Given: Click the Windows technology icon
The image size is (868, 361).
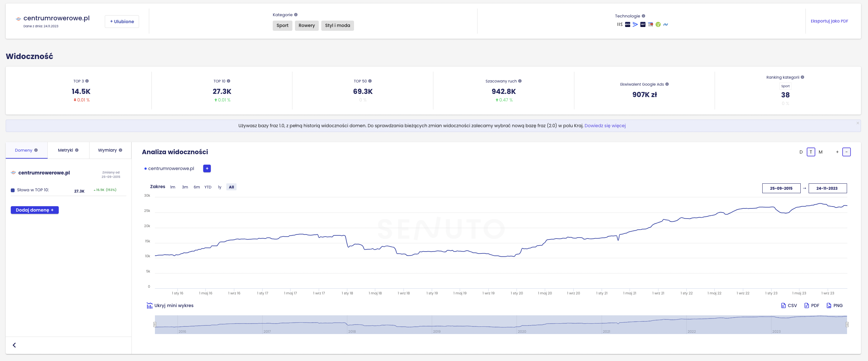Looking at the screenshot, I should [x=627, y=24].
